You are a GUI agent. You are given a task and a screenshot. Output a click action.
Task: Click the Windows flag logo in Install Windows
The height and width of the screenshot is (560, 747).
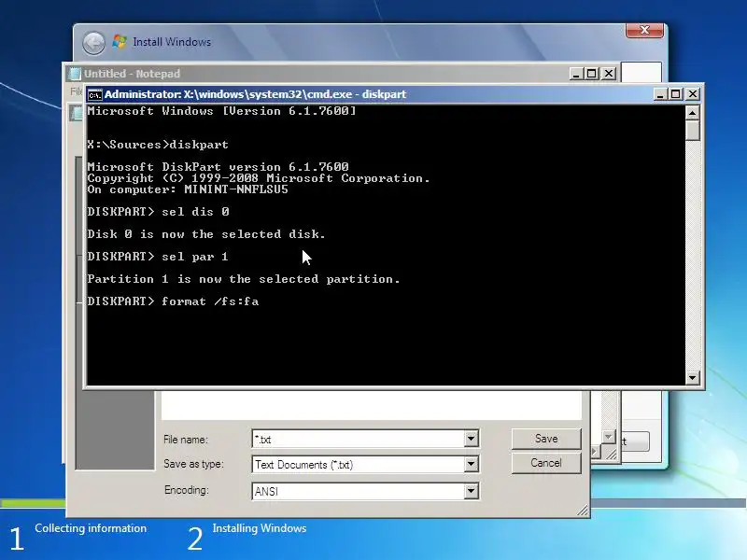coord(120,42)
